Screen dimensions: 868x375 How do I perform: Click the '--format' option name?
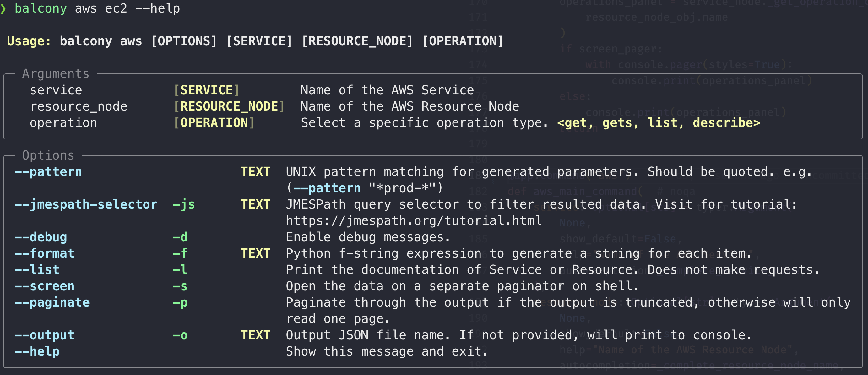(45, 253)
